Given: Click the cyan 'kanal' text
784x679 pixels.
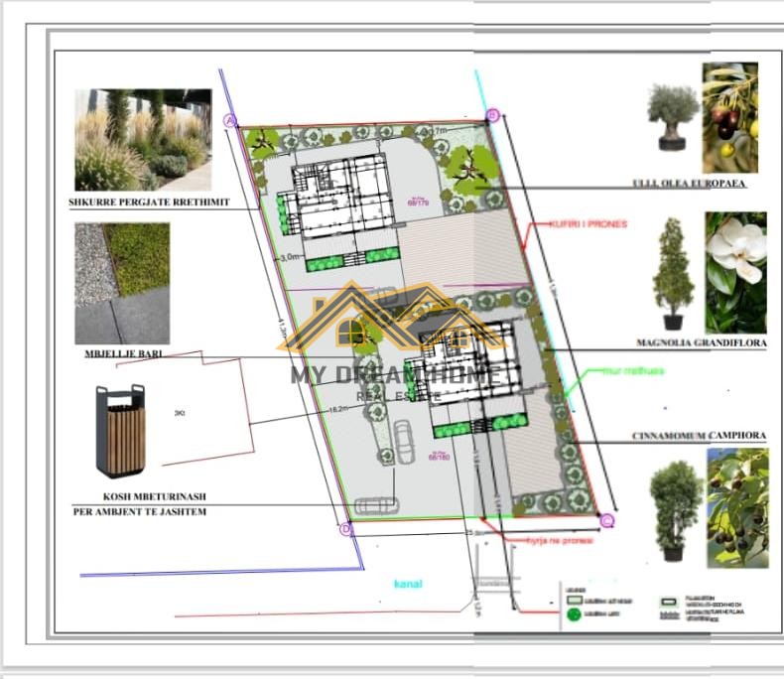Looking at the screenshot, I should [x=407, y=584].
